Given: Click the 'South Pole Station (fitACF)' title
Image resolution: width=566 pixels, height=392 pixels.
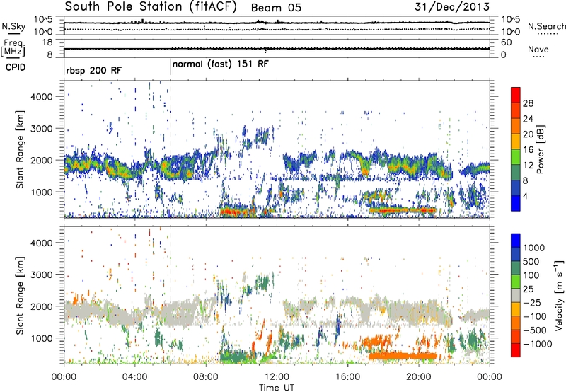Looking at the screenshot, I should (x=151, y=7).
